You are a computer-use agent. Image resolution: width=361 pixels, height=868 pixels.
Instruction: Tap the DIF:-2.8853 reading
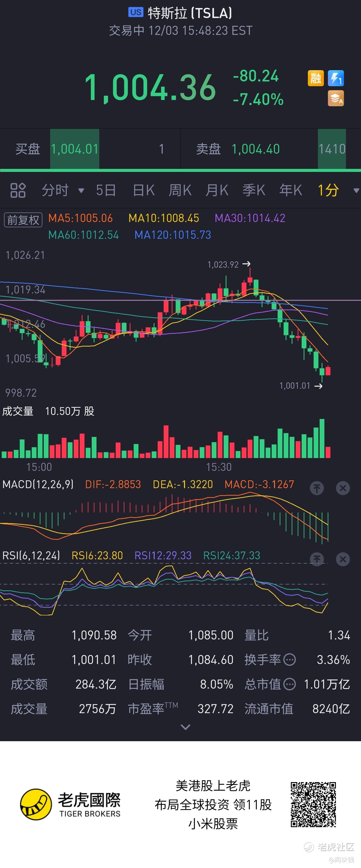(x=113, y=485)
